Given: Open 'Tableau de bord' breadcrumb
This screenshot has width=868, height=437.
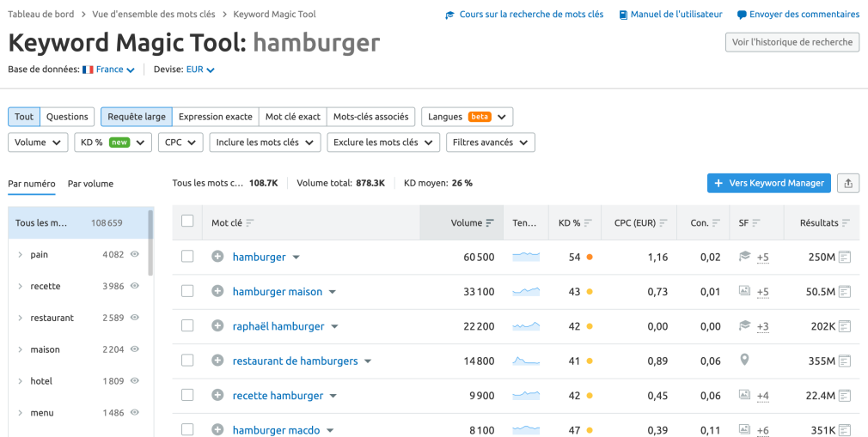Looking at the screenshot, I should [x=41, y=15].
